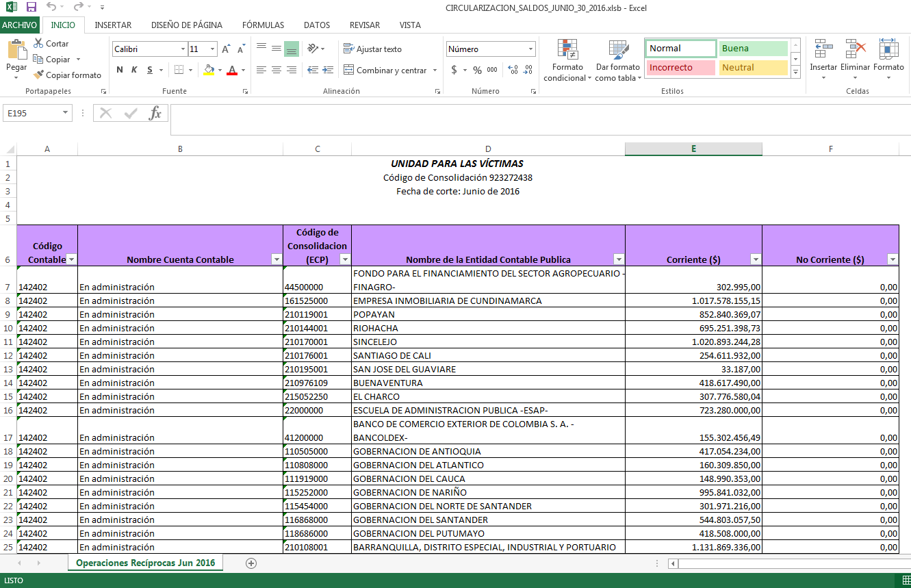Switch to the REVISAR tab
Image resolution: width=911 pixels, height=588 pixels.
[365, 25]
